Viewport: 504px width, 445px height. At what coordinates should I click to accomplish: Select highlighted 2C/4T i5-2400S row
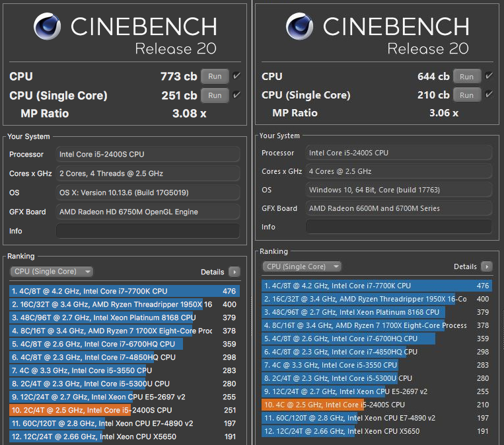(x=124, y=410)
